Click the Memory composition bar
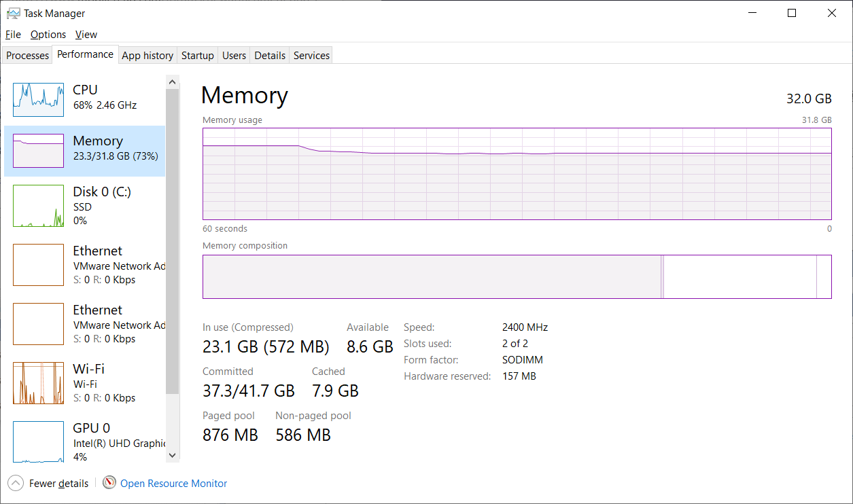Image resolution: width=853 pixels, height=504 pixels. 517,276
